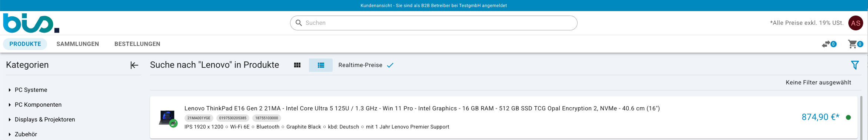Click the bios logo in the header
868x140 pixels.
(x=31, y=23)
